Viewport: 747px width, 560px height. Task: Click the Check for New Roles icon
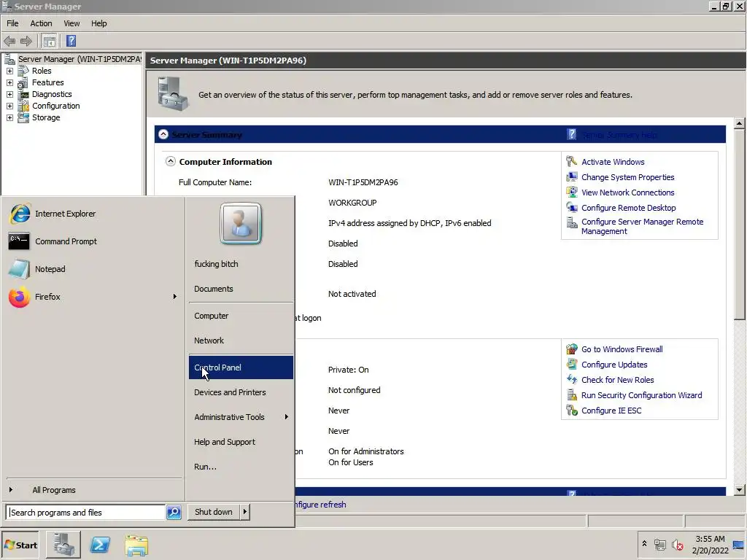571,379
